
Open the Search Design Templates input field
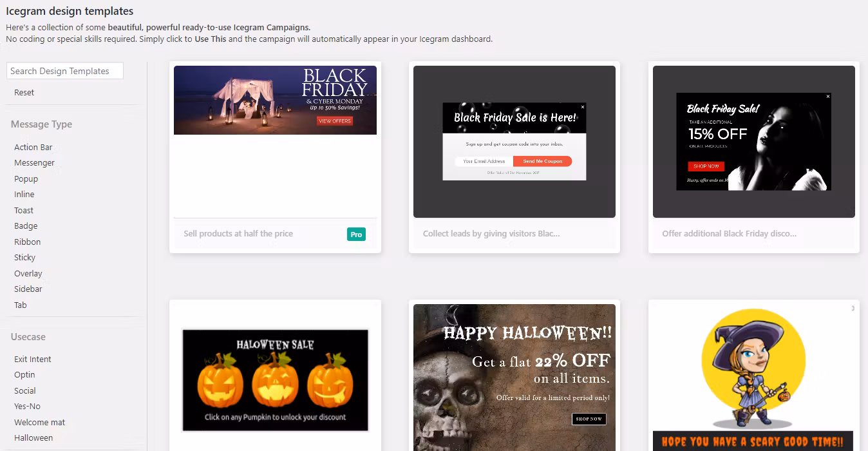tap(64, 70)
